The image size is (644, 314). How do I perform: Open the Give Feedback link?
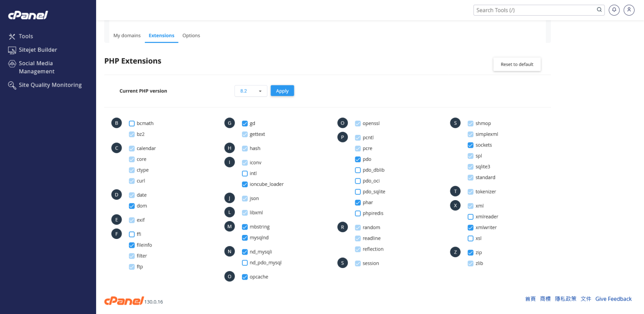(x=613, y=299)
